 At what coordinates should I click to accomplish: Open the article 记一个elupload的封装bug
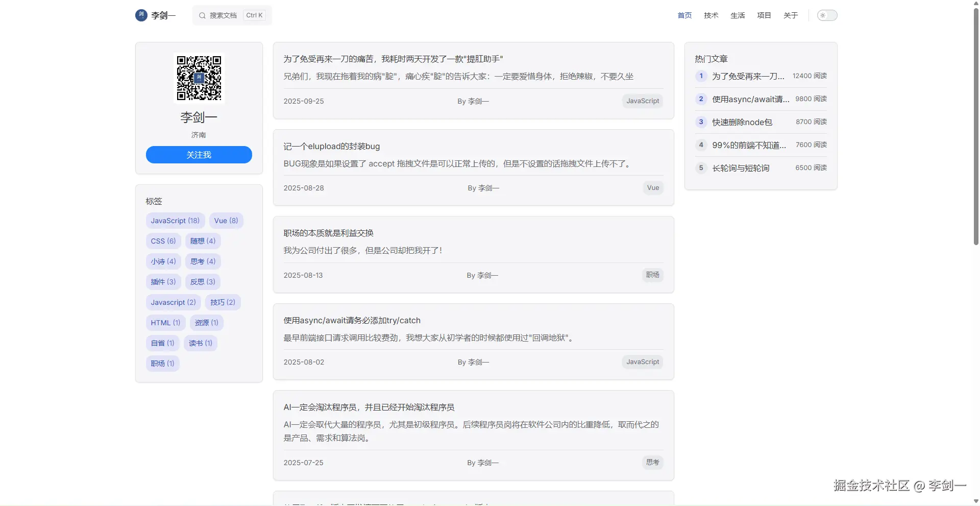332,147
